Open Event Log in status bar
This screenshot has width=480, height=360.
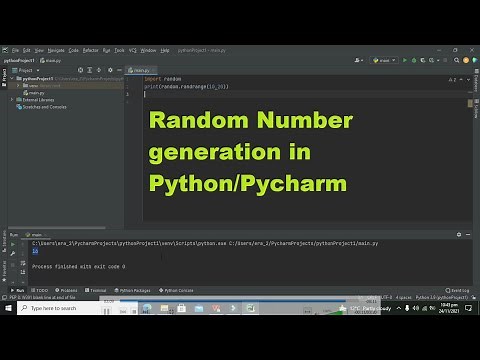coord(457,290)
